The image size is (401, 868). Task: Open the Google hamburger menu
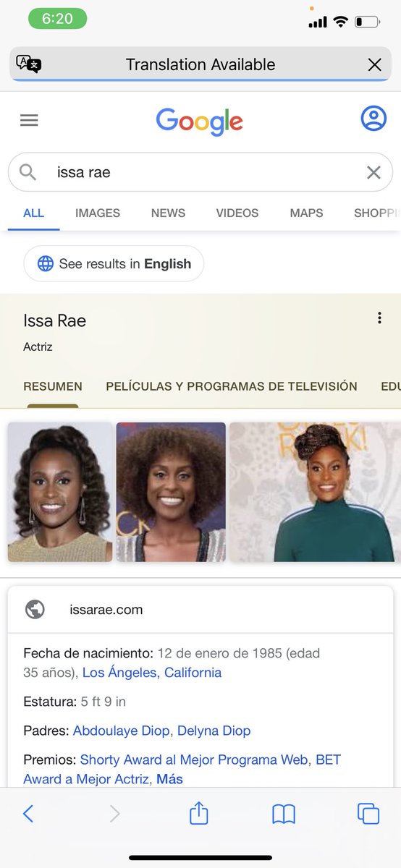pos(29,120)
